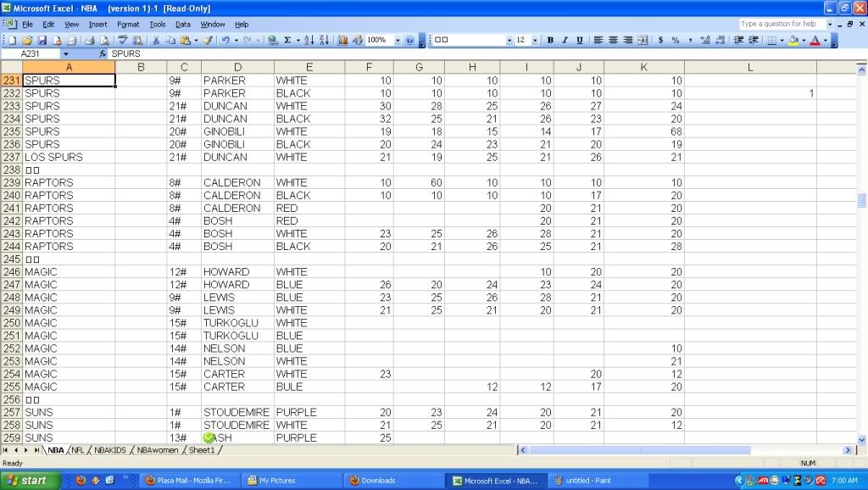Open the Insert menu
868x490 pixels.
98,25
